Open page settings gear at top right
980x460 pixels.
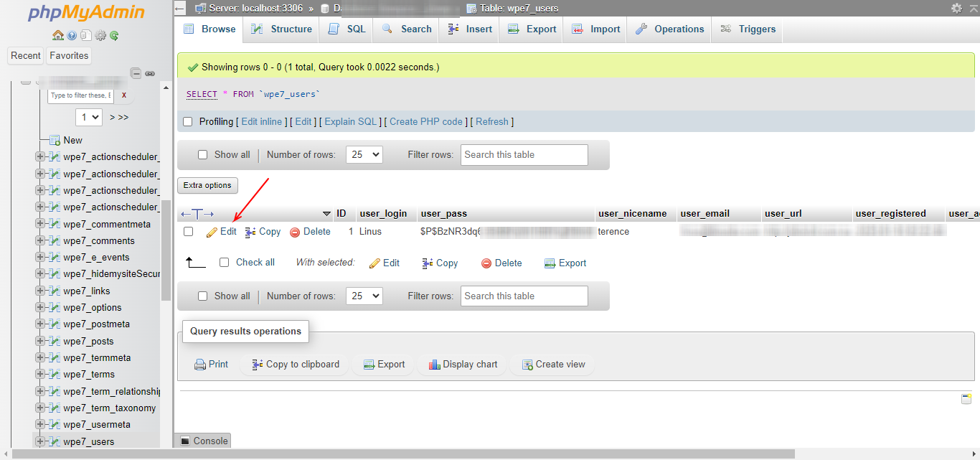click(956, 8)
